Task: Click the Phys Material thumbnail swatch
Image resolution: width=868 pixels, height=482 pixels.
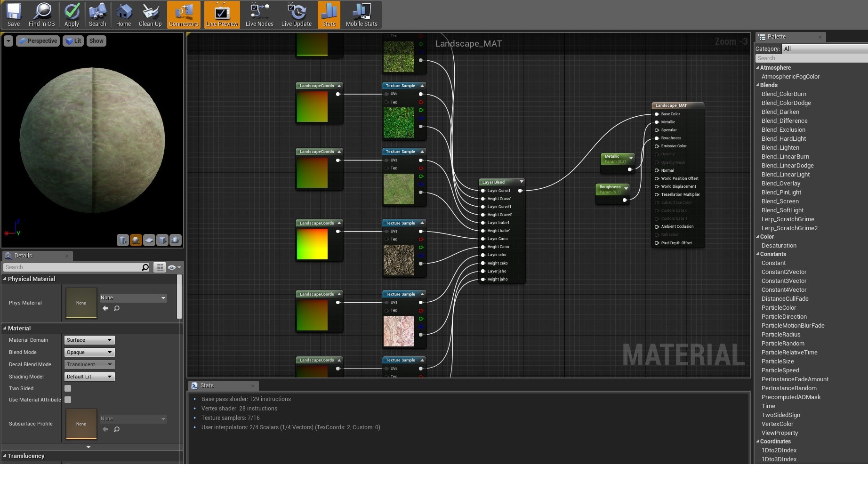Action: point(81,303)
